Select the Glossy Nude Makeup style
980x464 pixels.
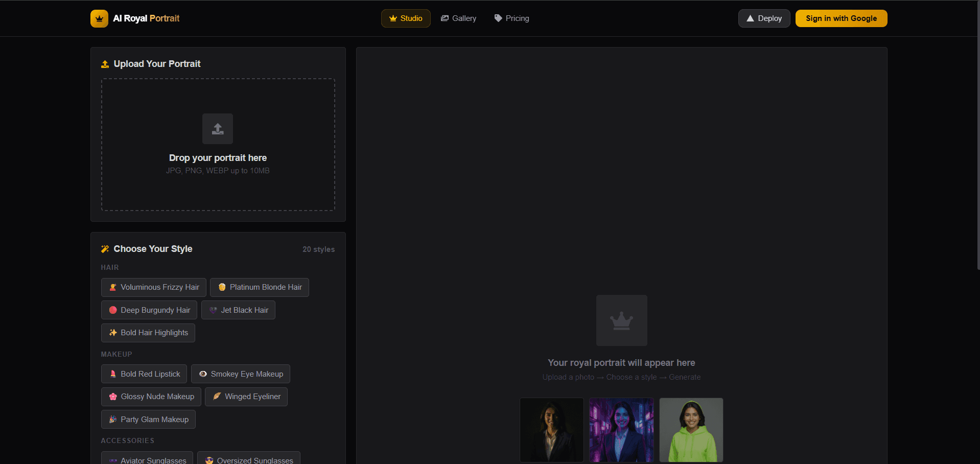point(151,397)
